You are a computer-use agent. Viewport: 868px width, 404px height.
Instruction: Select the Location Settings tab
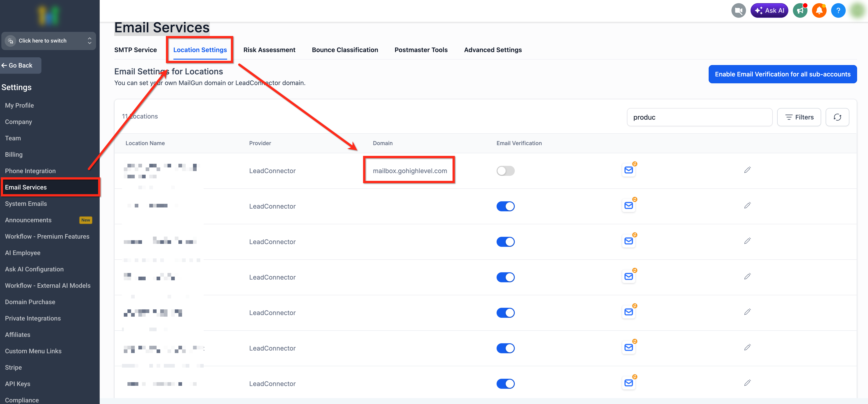[200, 50]
